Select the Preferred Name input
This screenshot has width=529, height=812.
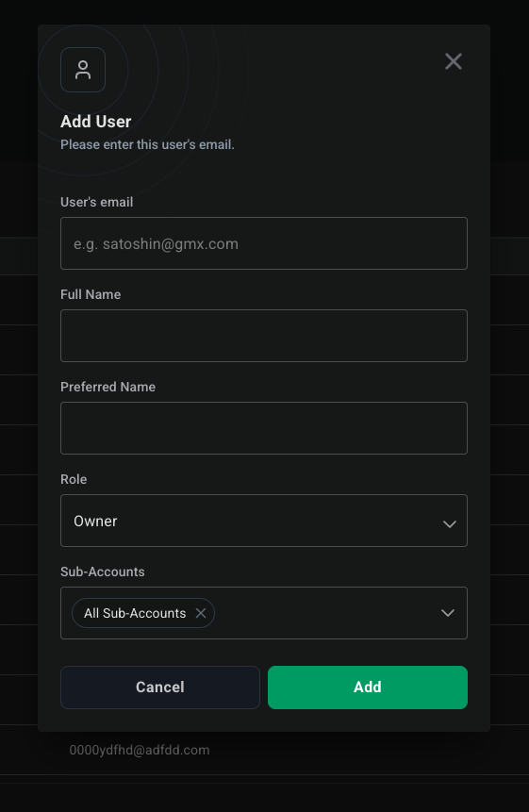264,428
